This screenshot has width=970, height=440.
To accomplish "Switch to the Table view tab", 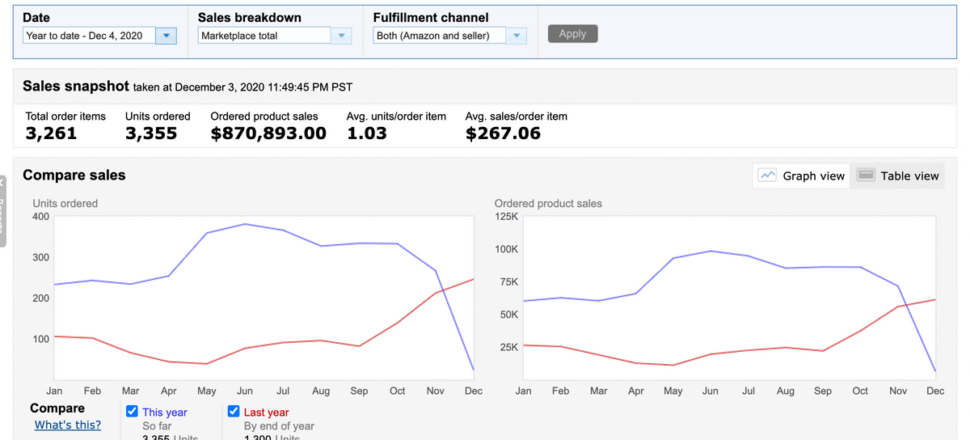I will click(898, 175).
